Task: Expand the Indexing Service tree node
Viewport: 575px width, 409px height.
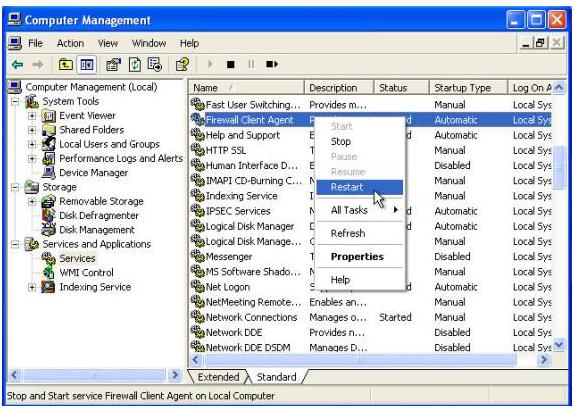Action: [32, 287]
